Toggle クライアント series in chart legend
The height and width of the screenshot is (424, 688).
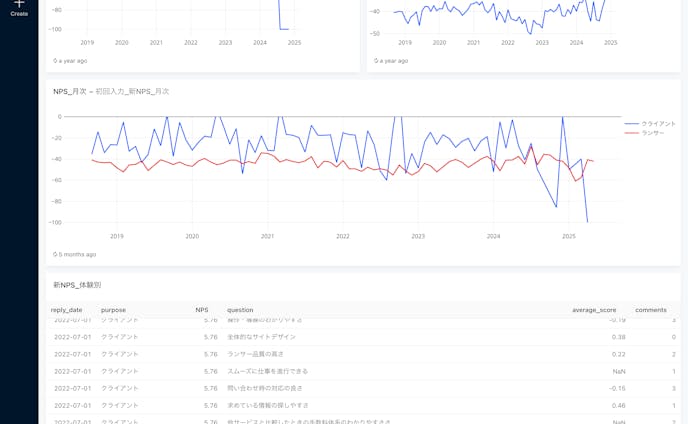(658, 124)
